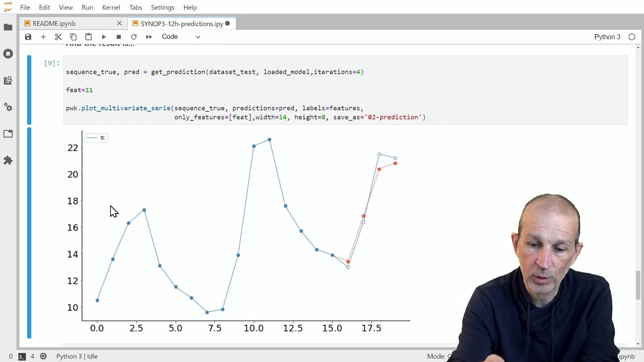Click the plot legend labeled tc
This screenshot has width=644, height=362.
pyautogui.click(x=96, y=137)
